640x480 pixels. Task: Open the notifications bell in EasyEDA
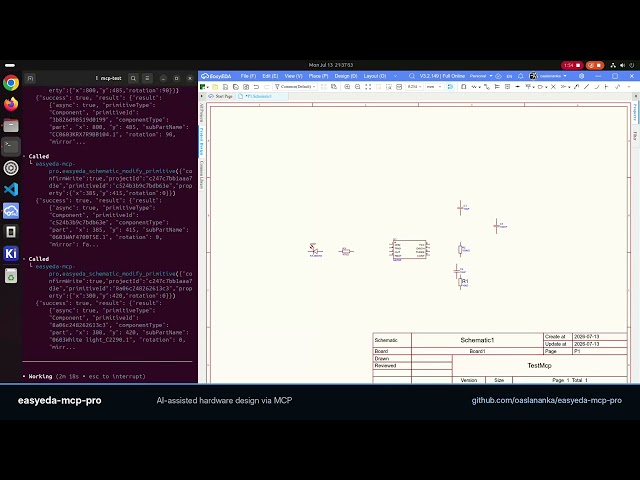click(x=520, y=76)
